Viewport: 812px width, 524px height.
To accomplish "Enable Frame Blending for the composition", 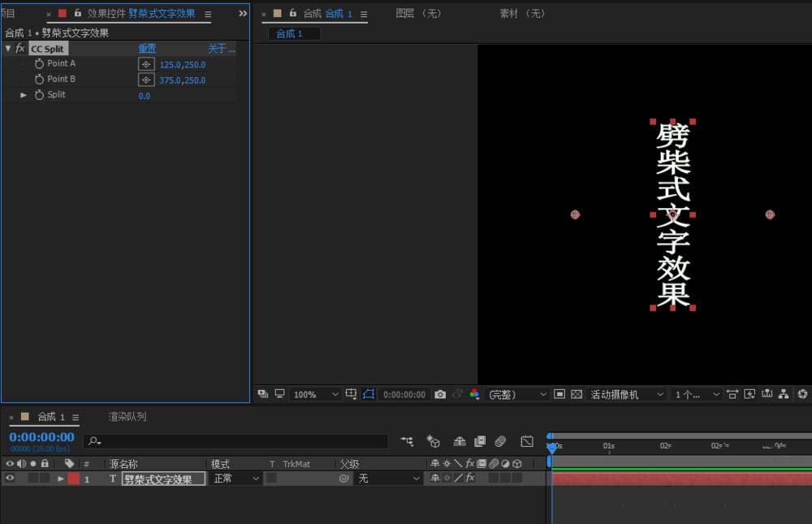I will coord(480,441).
